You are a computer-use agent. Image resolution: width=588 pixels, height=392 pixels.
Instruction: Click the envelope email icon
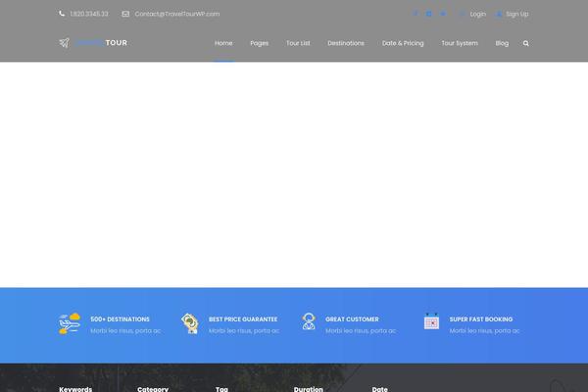tap(125, 14)
